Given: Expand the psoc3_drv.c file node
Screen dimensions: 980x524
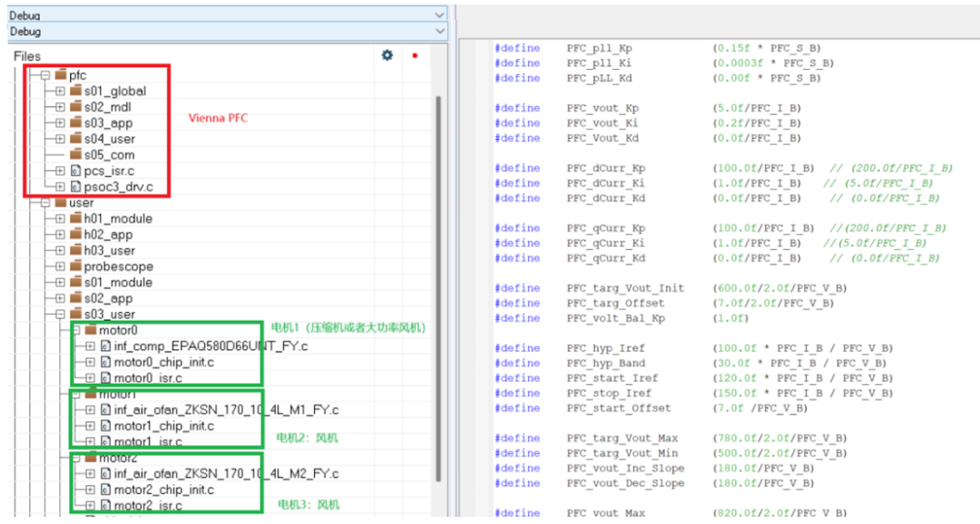Looking at the screenshot, I should (60, 187).
